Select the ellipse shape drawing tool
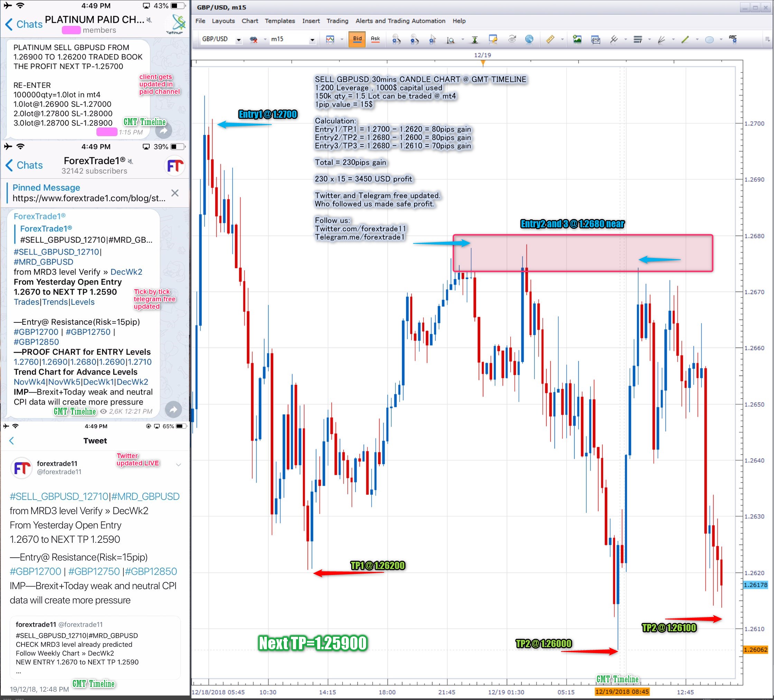This screenshot has height=700, width=774. click(709, 39)
